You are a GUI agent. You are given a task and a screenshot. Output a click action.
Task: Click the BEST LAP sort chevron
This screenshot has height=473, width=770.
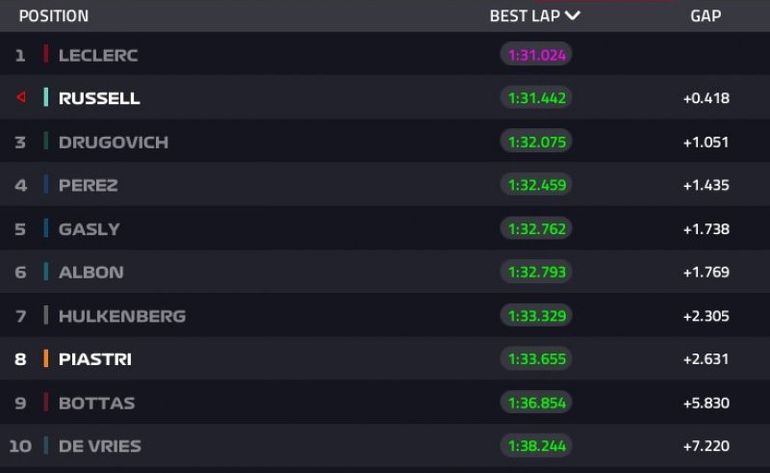(573, 16)
